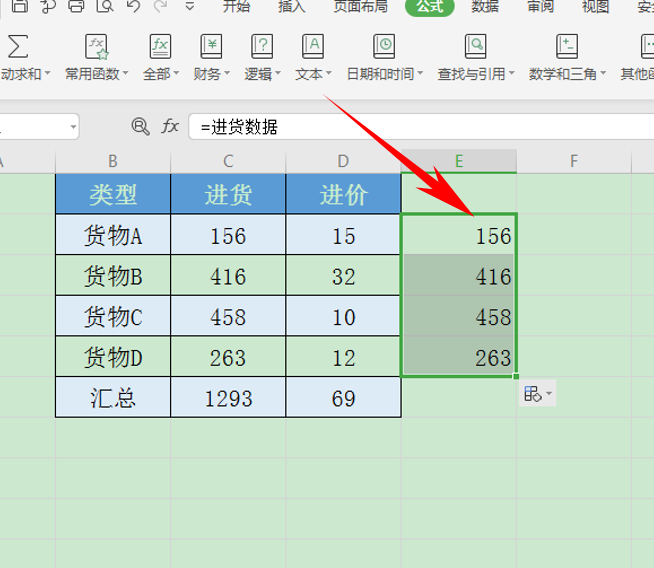This screenshot has height=568, width=654.
Task: Switch to the 视图 tab
Action: coord(595,6)
